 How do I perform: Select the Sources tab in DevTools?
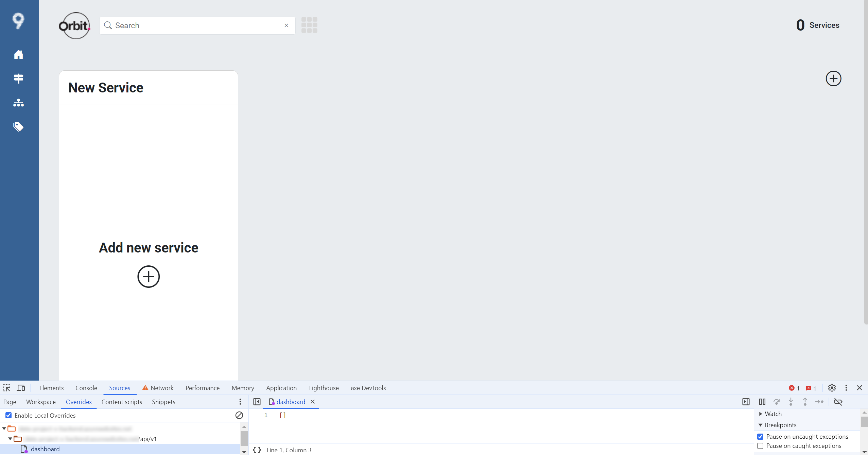point(119,388)
